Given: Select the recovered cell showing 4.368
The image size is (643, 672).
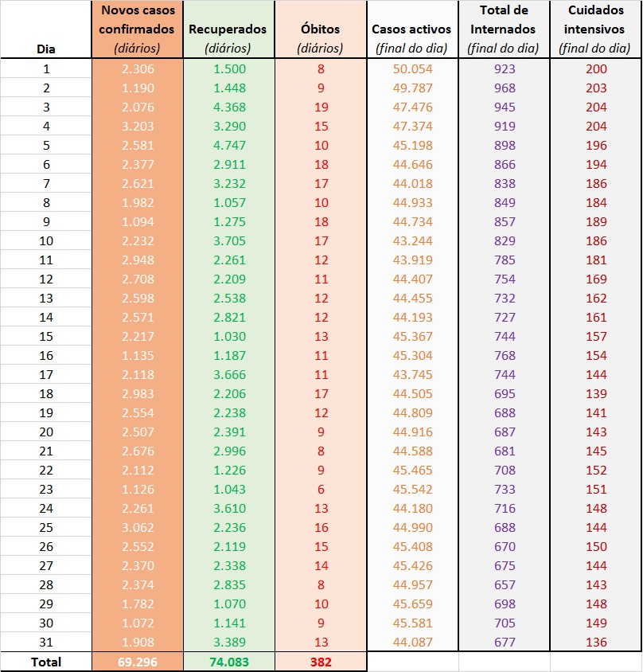Looking at the screenshot, I should tap(228, 107).
